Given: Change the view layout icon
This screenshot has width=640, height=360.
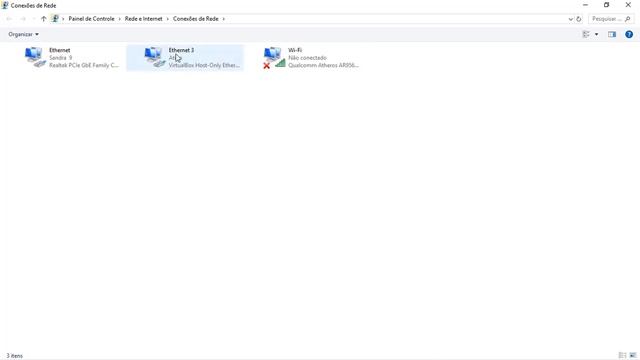Looking at the screenshot, I should click(x=586, y=34).
